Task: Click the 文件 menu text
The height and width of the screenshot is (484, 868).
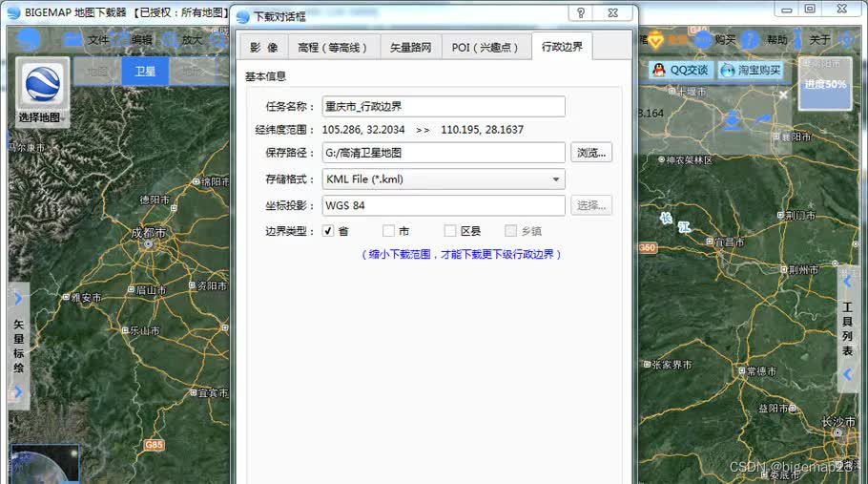Action: point(98,40)
